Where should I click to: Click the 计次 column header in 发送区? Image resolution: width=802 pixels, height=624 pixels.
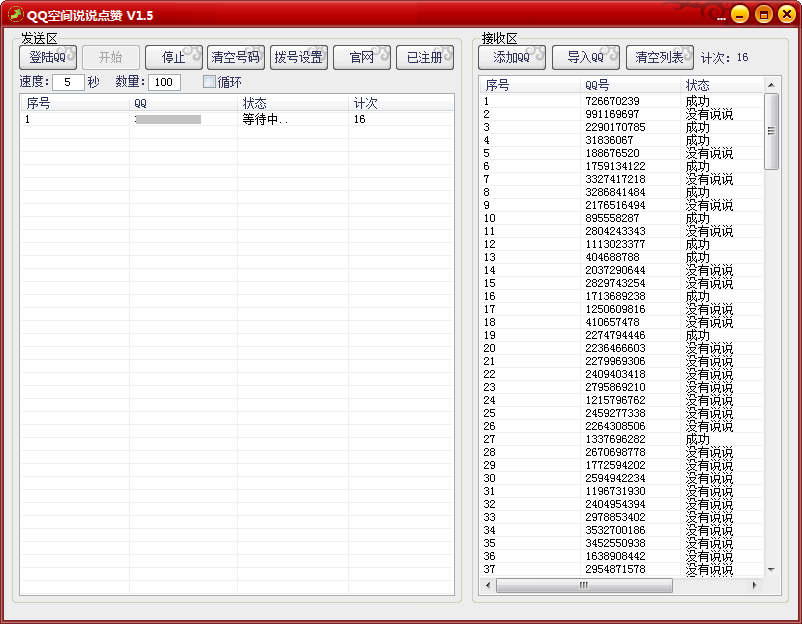tap(400, 103)
